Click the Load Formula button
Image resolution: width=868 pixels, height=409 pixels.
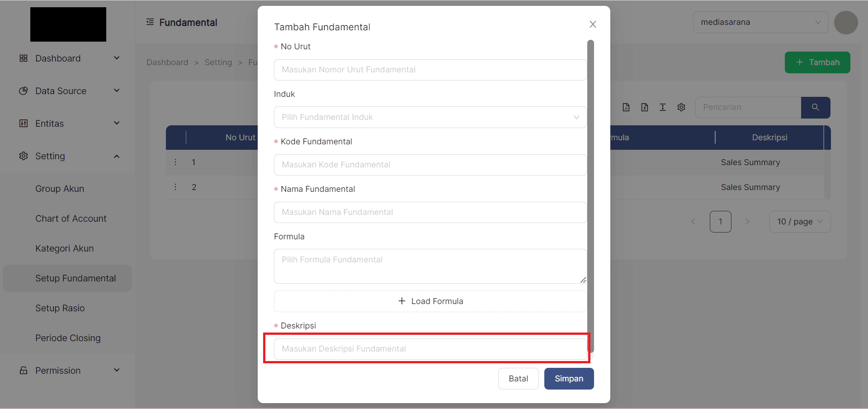(x=430, y=301)
